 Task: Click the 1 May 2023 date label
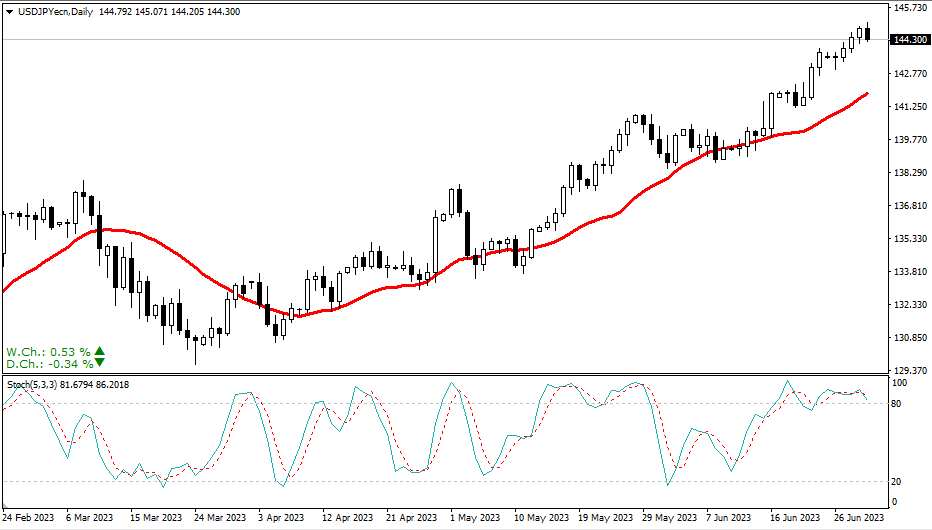pos(474,518)
